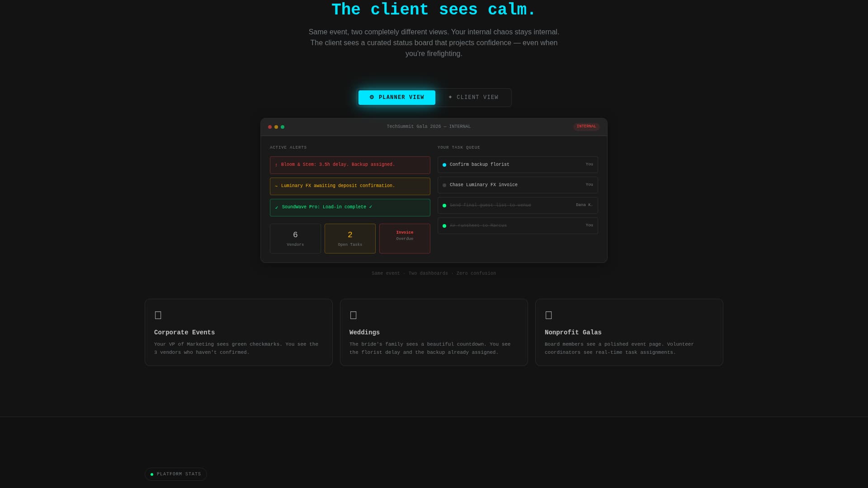
Task: Open the SoundWave Pro load-in alert
Action: click(x=350, y=207)
